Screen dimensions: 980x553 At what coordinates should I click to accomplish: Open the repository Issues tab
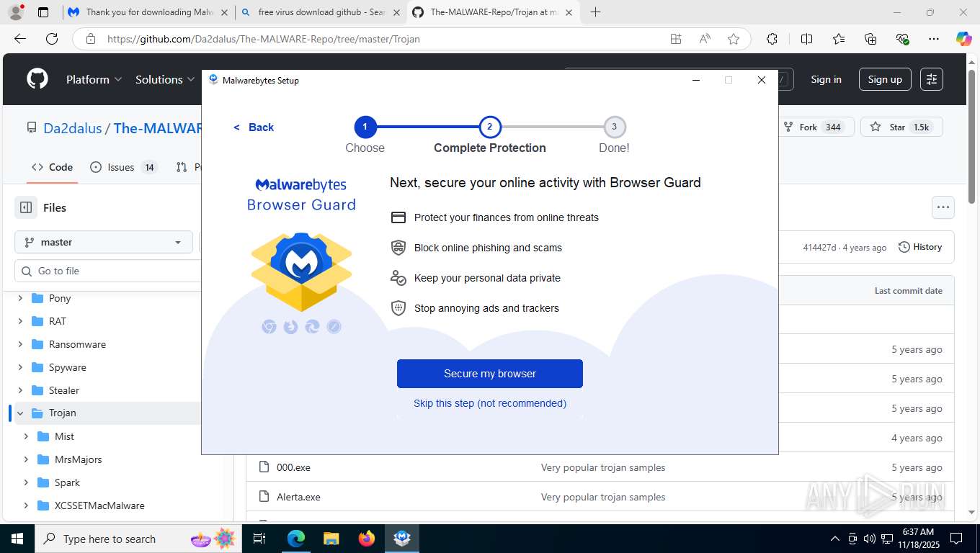click(123, 167)
